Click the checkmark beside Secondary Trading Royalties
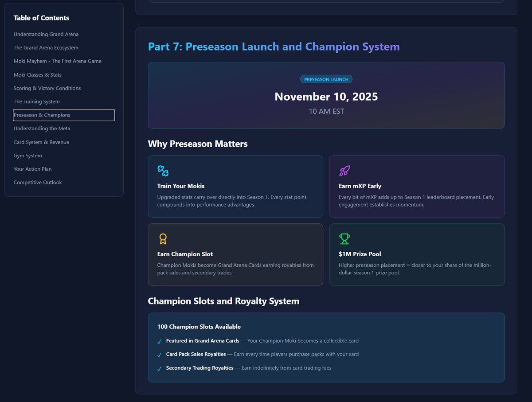The image size is (532, 402). (x=160, y=369)
